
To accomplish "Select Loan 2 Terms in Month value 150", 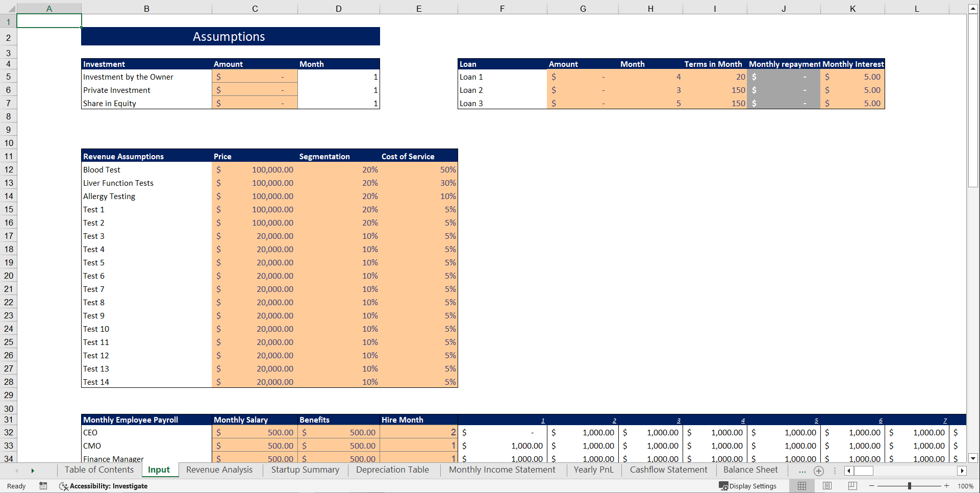I will 715,90.
